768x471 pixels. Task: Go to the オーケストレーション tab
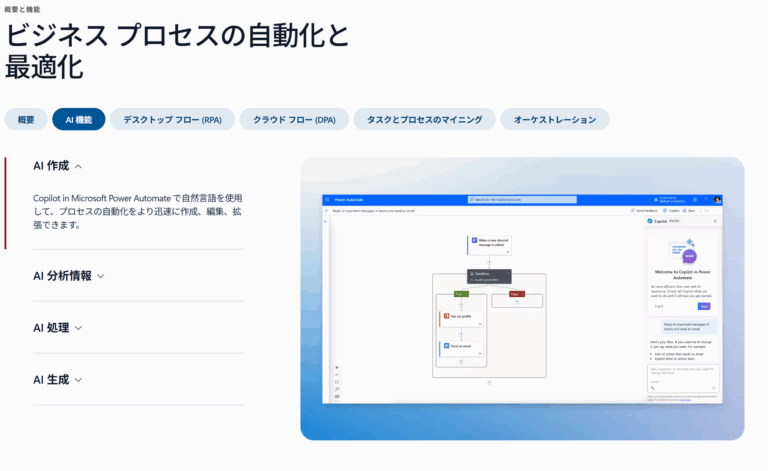coord(555,119)
